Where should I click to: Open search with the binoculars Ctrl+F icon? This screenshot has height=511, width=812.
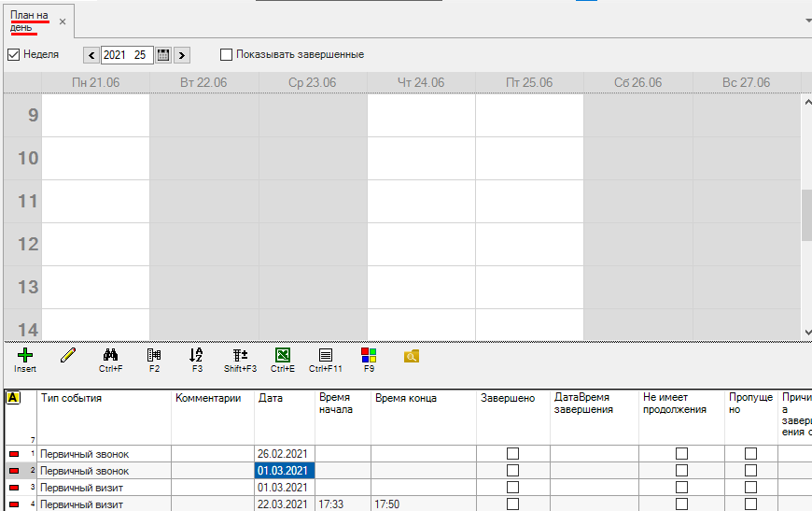point(110,356)
